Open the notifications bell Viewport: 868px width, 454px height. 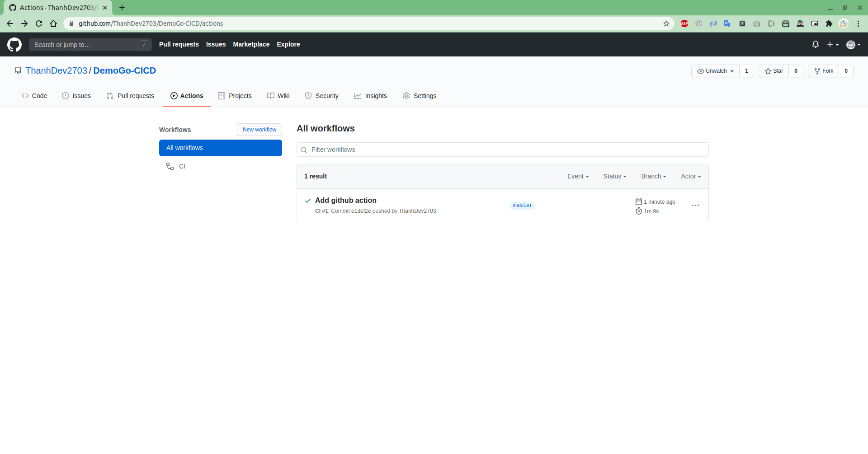[816, 44]
